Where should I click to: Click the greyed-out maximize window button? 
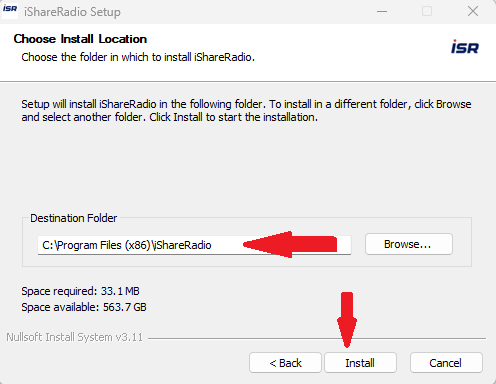[x=427, y=11]
